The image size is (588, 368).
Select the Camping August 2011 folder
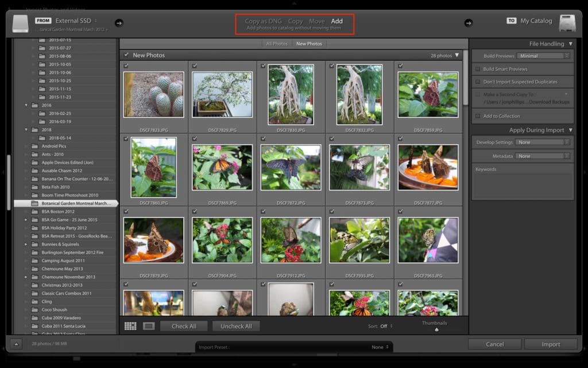[63, 260]
